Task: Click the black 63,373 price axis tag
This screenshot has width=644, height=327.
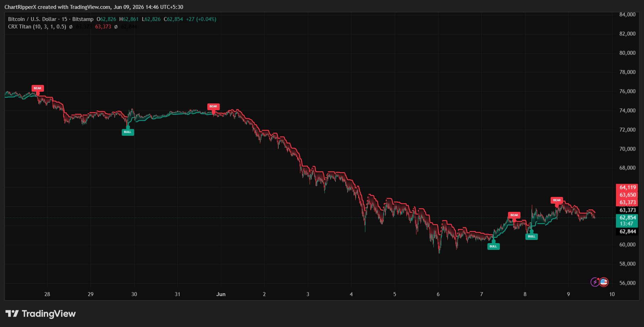Action: [627, 210]
